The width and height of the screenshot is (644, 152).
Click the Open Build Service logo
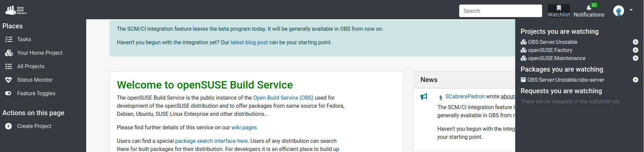[16, 10]
